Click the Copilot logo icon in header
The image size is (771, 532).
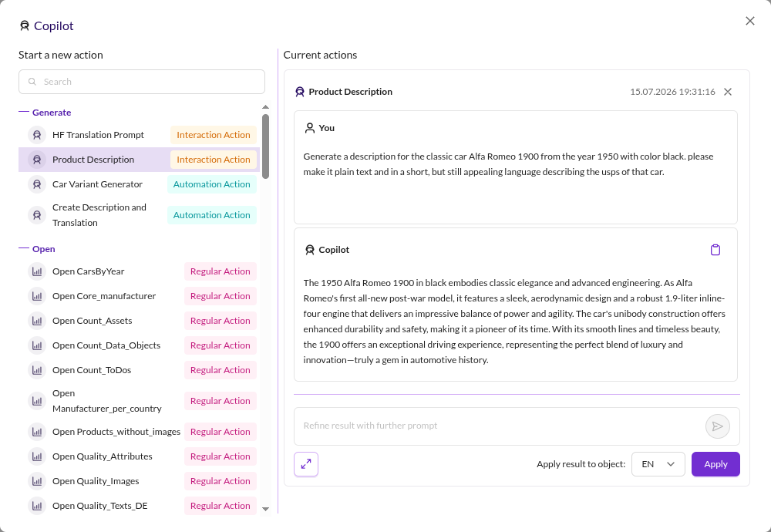tap(24, 25)
